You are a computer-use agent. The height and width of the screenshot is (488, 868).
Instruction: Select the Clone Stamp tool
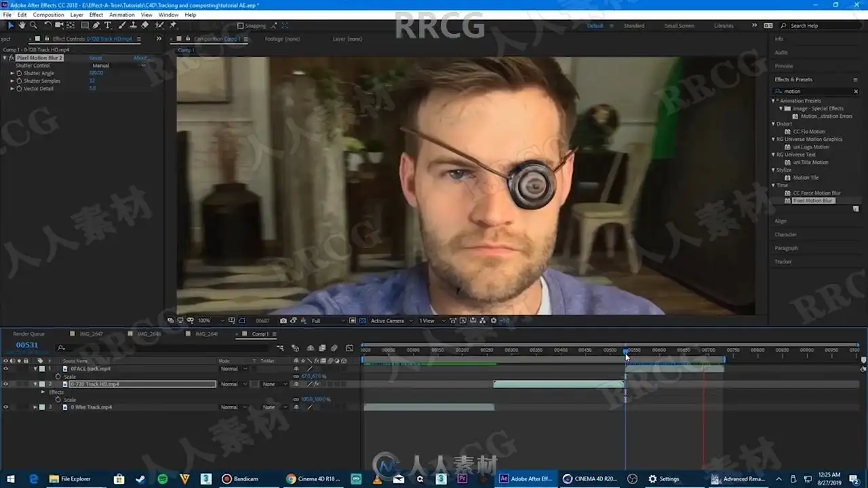(x=133, y=25)
